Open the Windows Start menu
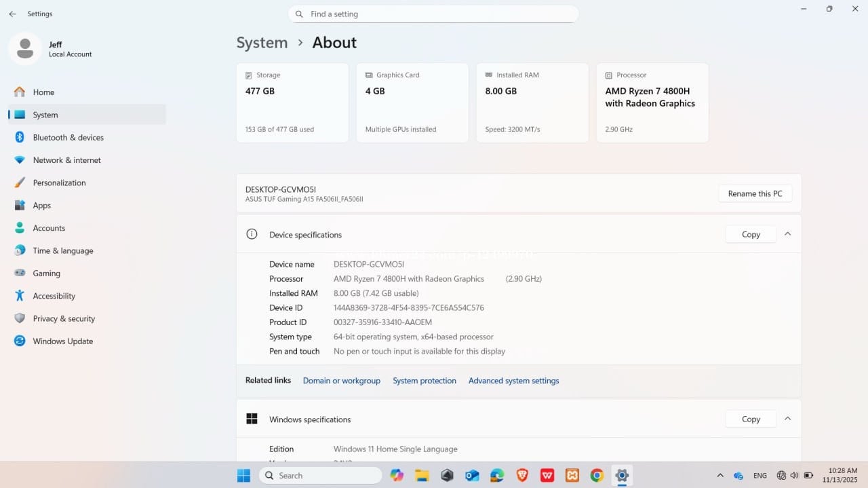This screenshot has width=868, height=488. pos(243,476)
